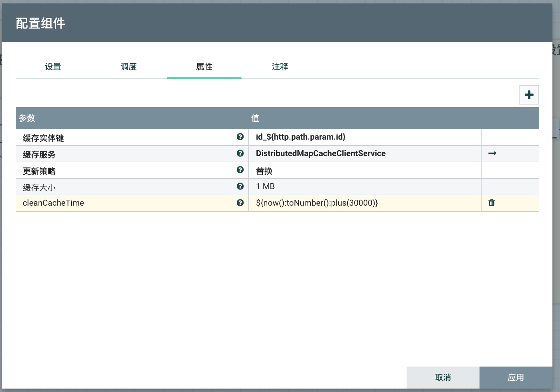Switch to the 设置 tab
The width and height of the screenshot is (560, 392).
pos(53,67)
